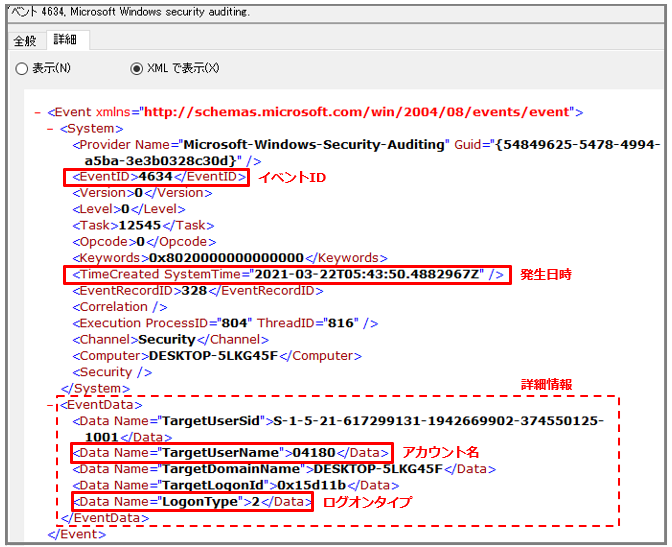This screenshot has height=547, width=672.
Task: Click the Level 0 line
Action: coord(129,209)
